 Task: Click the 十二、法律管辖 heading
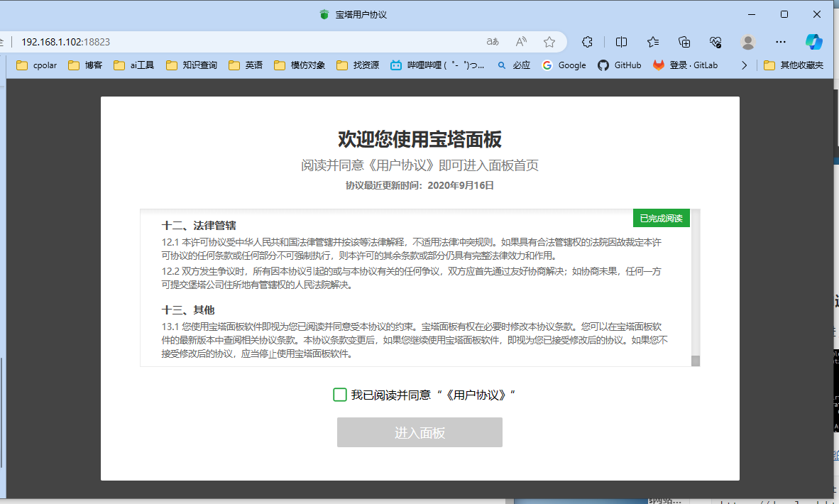click(x=199, y=225)
